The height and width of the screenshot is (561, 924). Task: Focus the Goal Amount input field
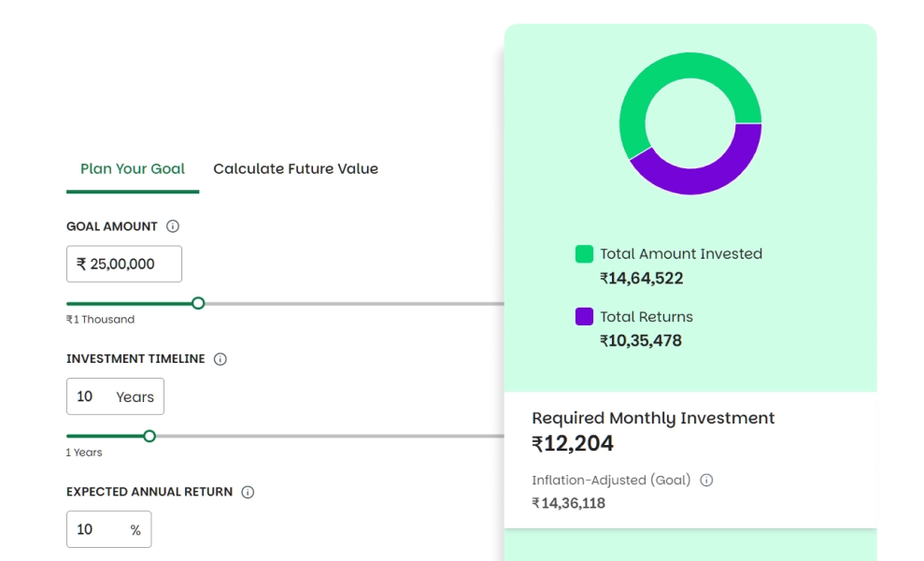click(x=123, y=265)
